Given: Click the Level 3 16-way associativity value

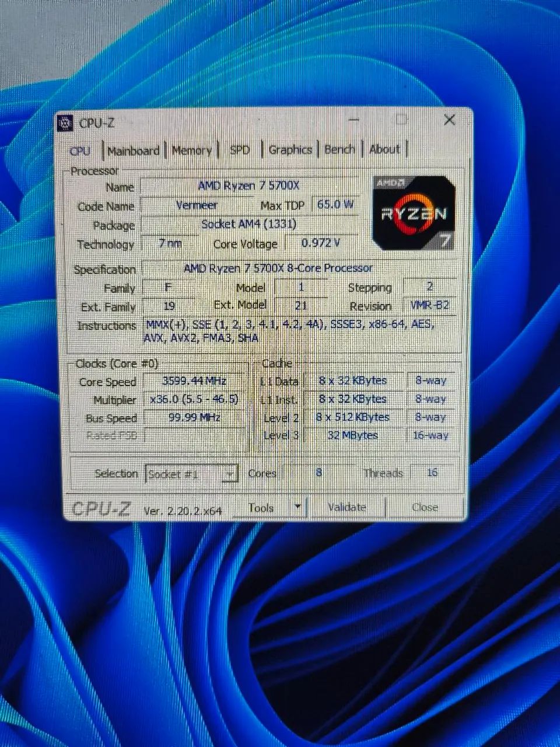Looking at the screenshot, I should pos(430,435).
